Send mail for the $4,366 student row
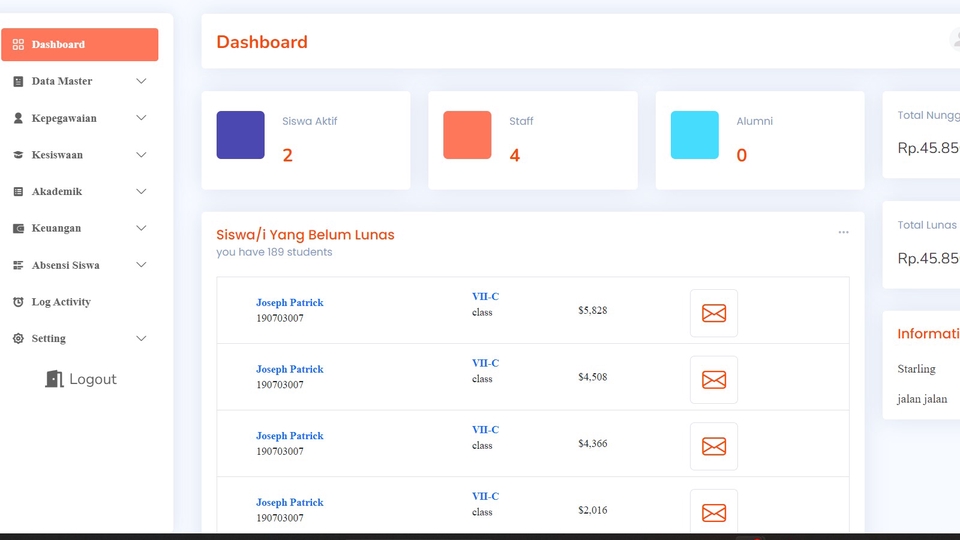 (713, 446)
